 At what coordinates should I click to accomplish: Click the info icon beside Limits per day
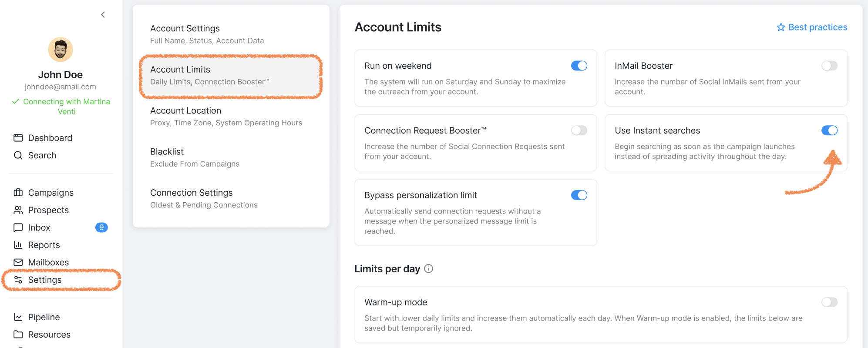click(x=428, y=269)
